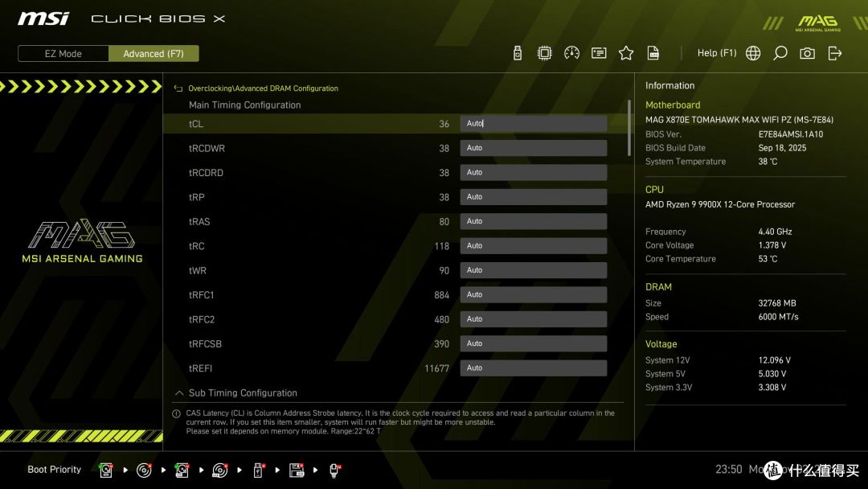
Task: Select the tRAS row label
Action: click(x=199, y=221)
